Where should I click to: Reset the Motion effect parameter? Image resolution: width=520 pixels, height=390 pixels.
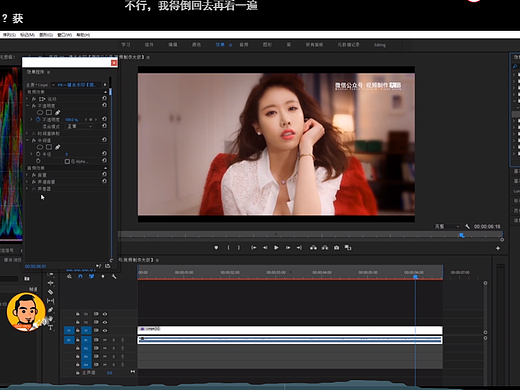(x=104, y=99)
